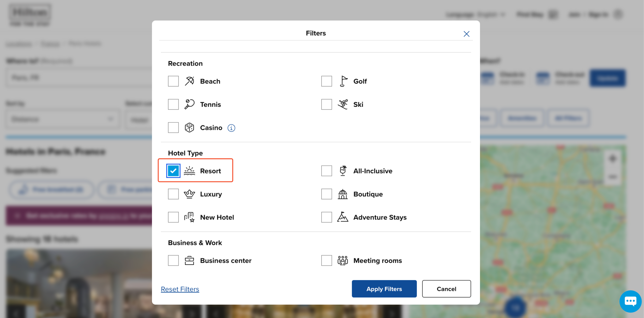The image size is (644, 318).
Task: Open the live chat bubble icon
Action: point(630,301)
